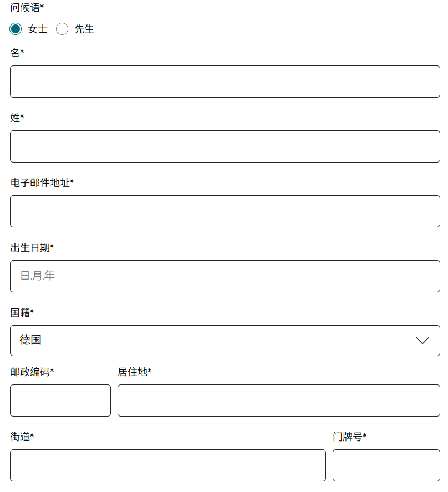This screenshot has height=492, width=448.
Task: Click the 邮政编码 input field
Action: (x=60, y=400)
